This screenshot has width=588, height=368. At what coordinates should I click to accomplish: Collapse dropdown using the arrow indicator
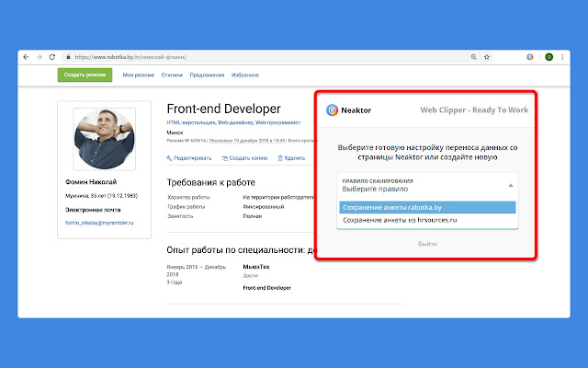pos(511,186)
